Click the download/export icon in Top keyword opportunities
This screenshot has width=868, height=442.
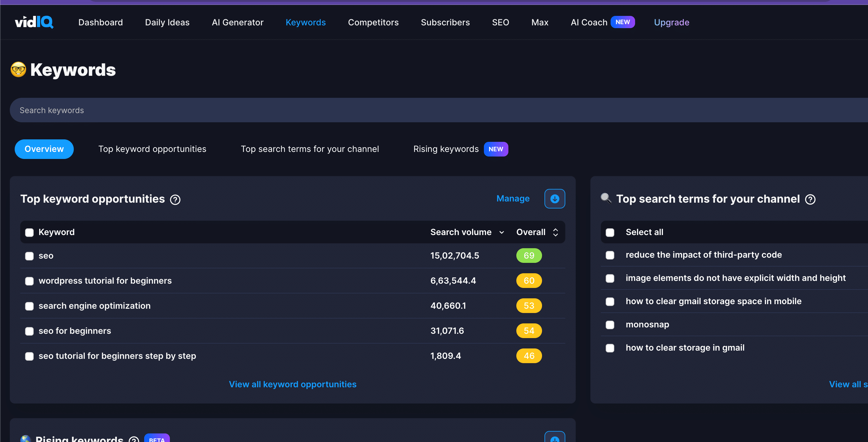click(555, 198)
